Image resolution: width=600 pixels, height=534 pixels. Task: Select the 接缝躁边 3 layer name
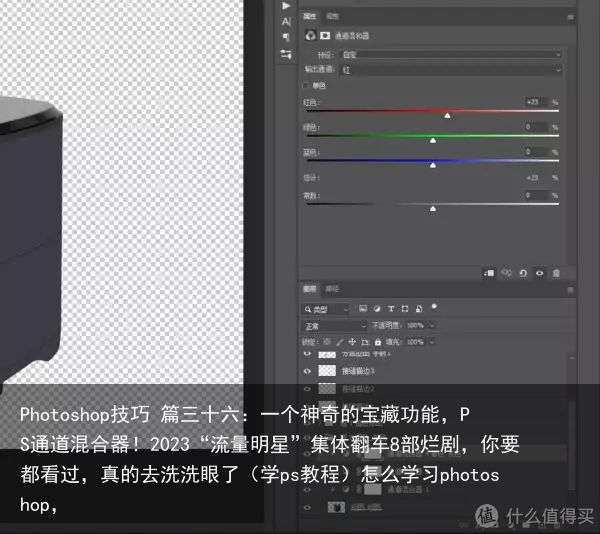tap(358, 371)
